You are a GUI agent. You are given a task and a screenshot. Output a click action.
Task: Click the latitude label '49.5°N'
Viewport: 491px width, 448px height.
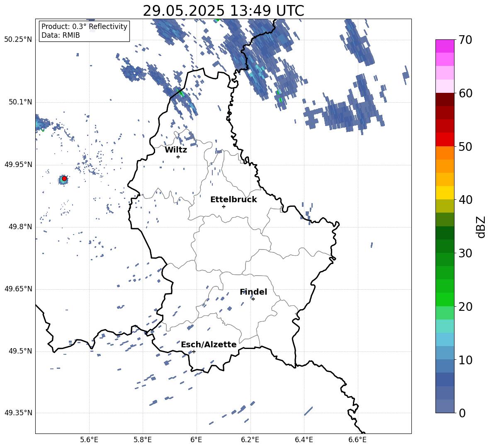coord(20,351)
